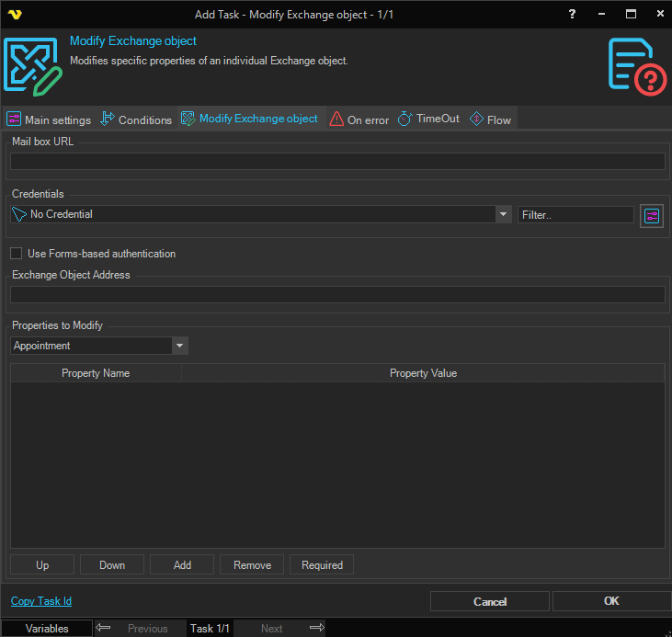Open the credential manager icon button
672x637 pixels.
click(x=652, y=215)
